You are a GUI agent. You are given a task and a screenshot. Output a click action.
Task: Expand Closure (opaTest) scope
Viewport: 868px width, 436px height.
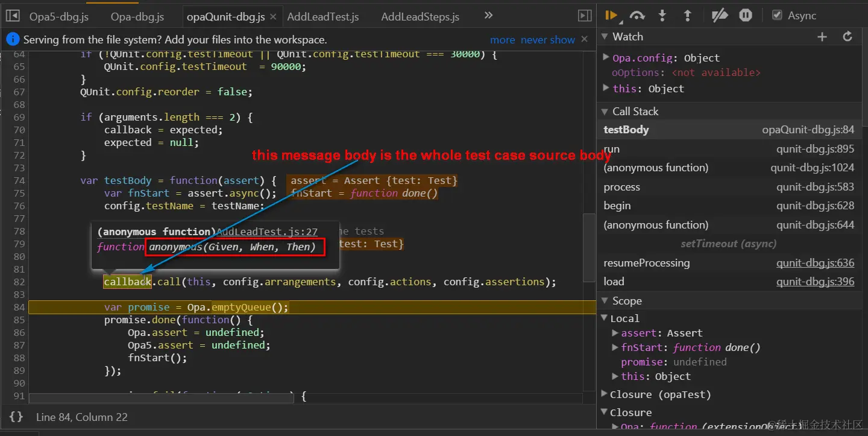click(x=605, y=394)
